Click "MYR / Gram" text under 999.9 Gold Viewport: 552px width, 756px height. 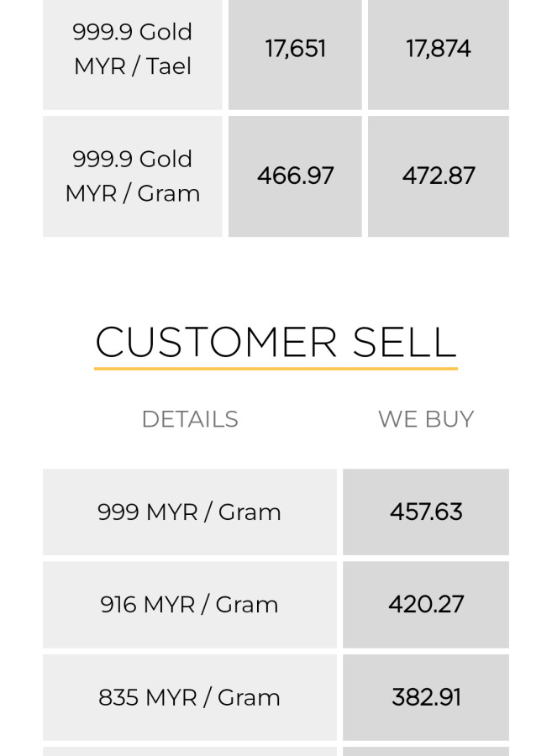click(x=133, y=193)
